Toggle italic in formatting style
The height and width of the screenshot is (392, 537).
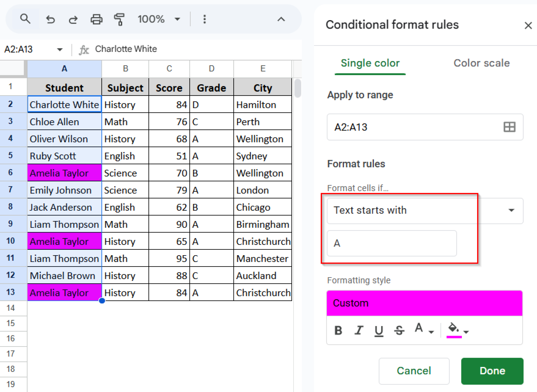(358, 330)
